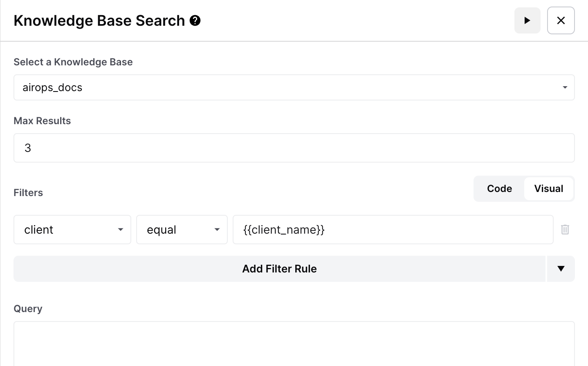Click the Max Results label
Screen dimensions: 588x366
tap(42, 121)
